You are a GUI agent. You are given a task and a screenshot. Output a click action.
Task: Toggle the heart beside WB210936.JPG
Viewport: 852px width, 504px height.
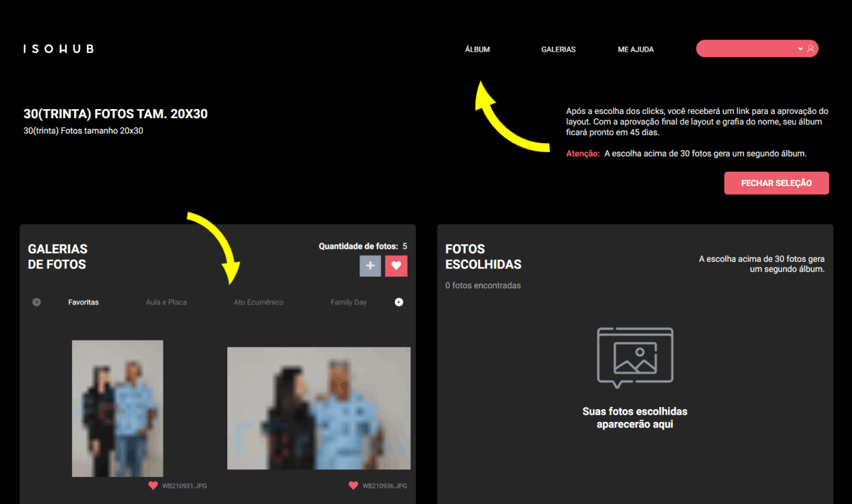click(x=353, y=486)
